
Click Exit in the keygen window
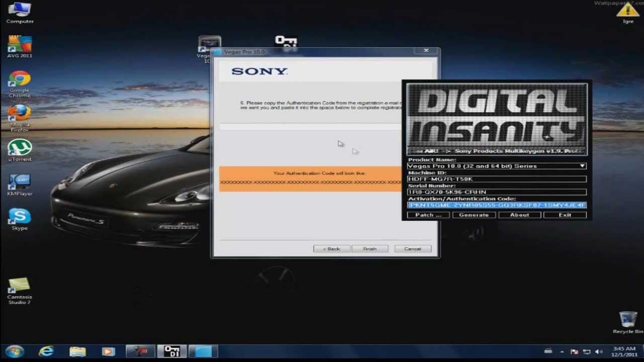pos(565,215)
